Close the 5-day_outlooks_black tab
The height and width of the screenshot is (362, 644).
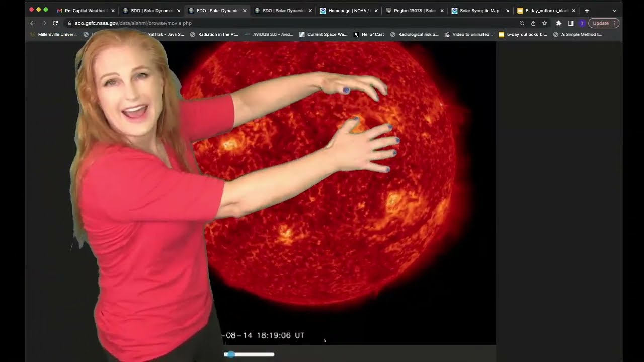(573, 11)
